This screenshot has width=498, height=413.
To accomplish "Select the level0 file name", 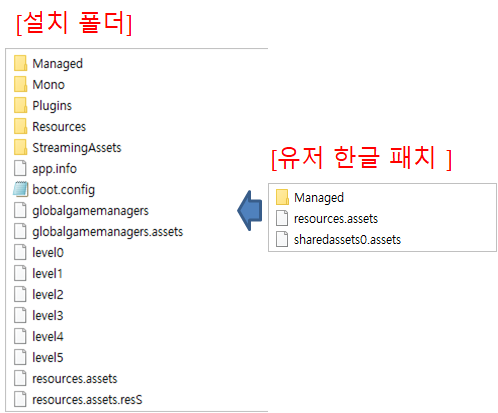I will coord(48,253).
